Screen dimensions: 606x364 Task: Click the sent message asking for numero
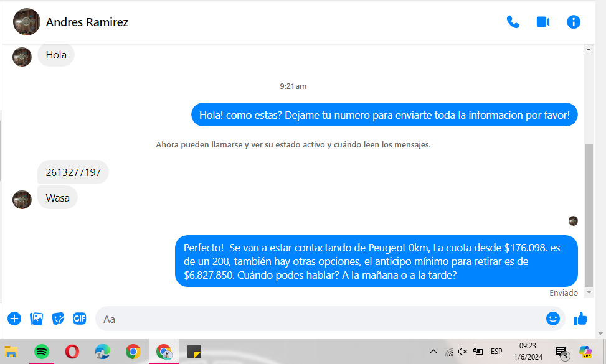(384, 114)
